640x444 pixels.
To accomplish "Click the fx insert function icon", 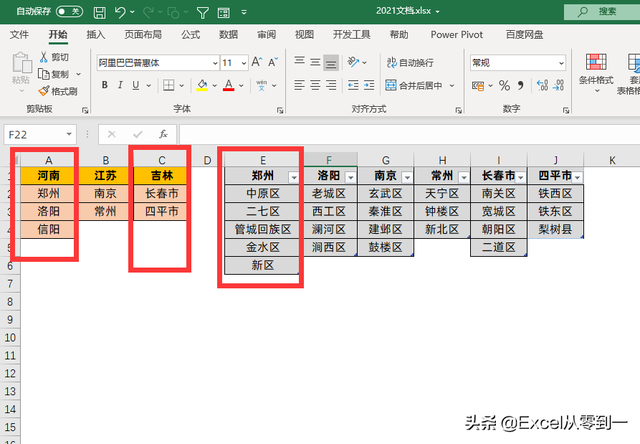I will [x=163, y=134].
